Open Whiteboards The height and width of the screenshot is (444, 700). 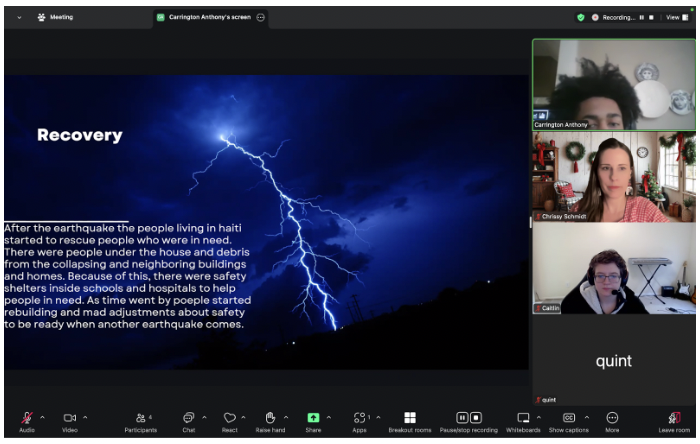tap(523, 422)
